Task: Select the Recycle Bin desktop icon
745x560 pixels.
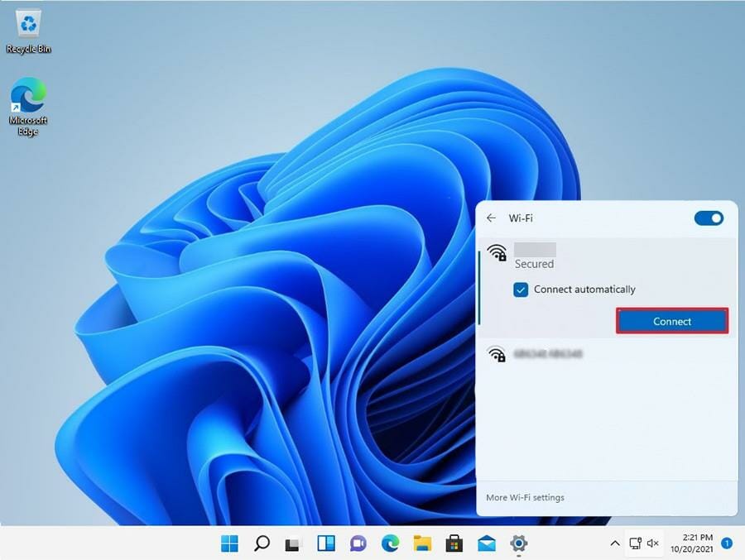Action: (28, 31)
